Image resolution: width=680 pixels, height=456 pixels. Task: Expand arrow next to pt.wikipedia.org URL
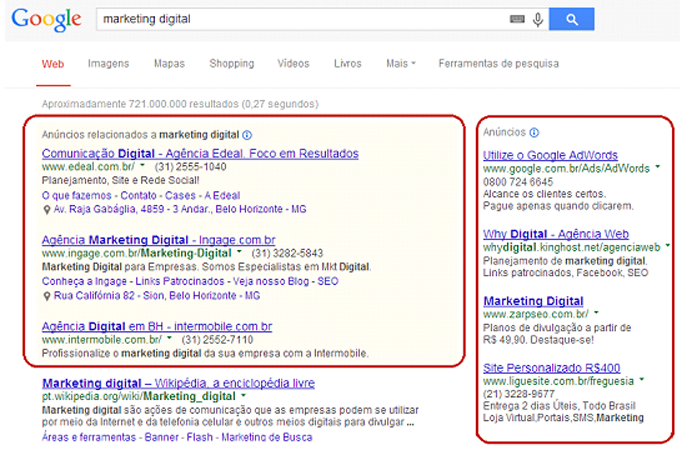click(243, 395)
